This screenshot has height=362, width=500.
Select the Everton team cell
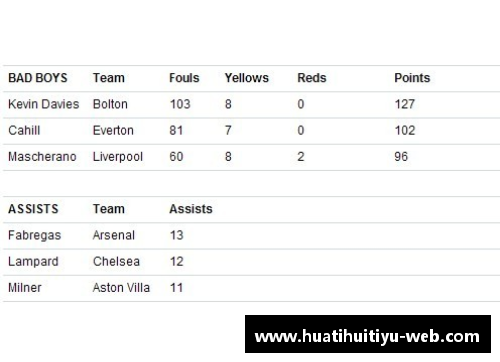pyautogui.click(x=113, y=130)
